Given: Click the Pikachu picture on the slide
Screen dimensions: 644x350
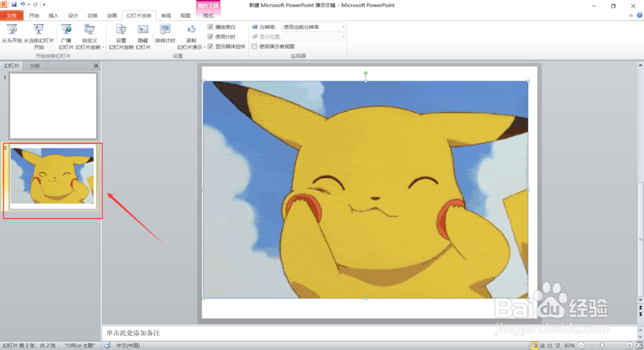Looking at the screenshot, I should [366, 190].
